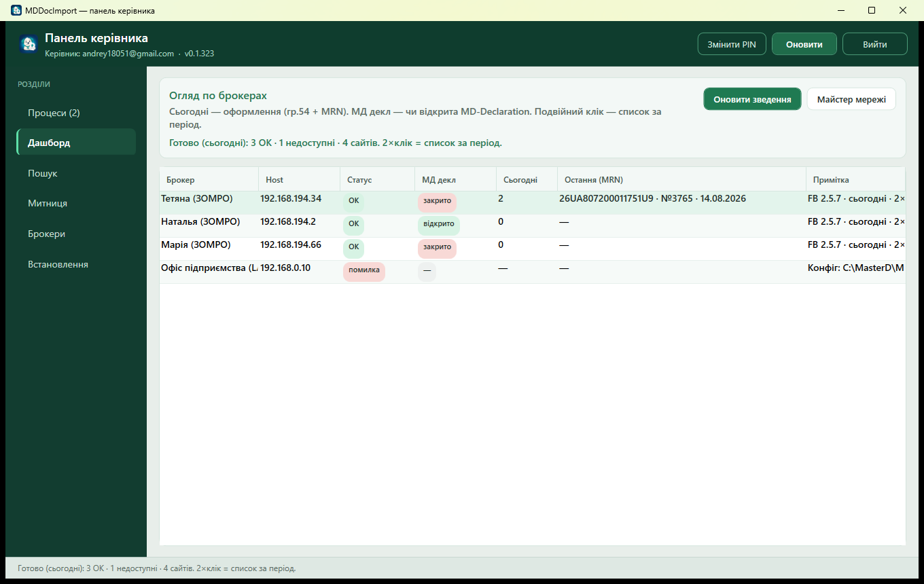
Task: Click the MDDocImport logo in header
Action: pyautogui.click(x=28, y=44)
